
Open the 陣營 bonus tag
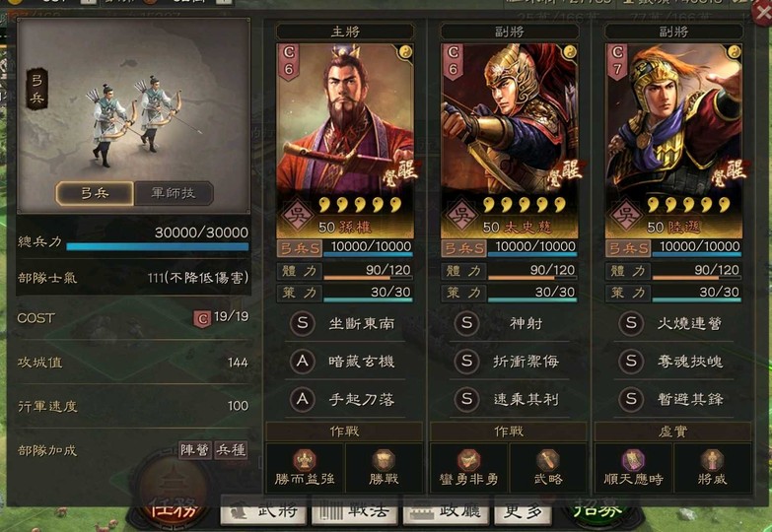click(195, 450)
